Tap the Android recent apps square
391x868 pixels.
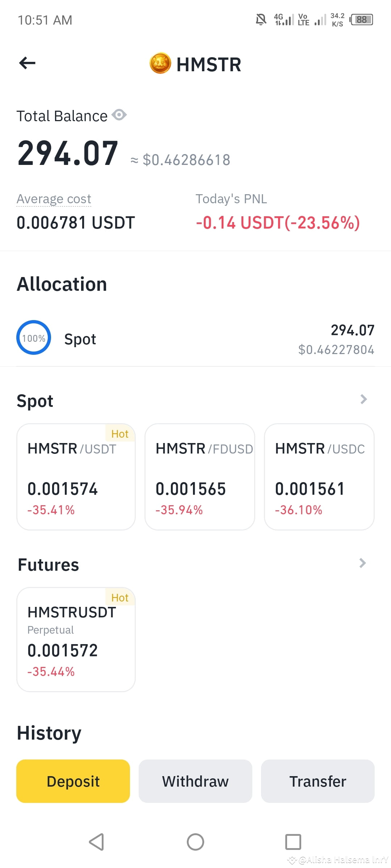[x=293, y=842]
